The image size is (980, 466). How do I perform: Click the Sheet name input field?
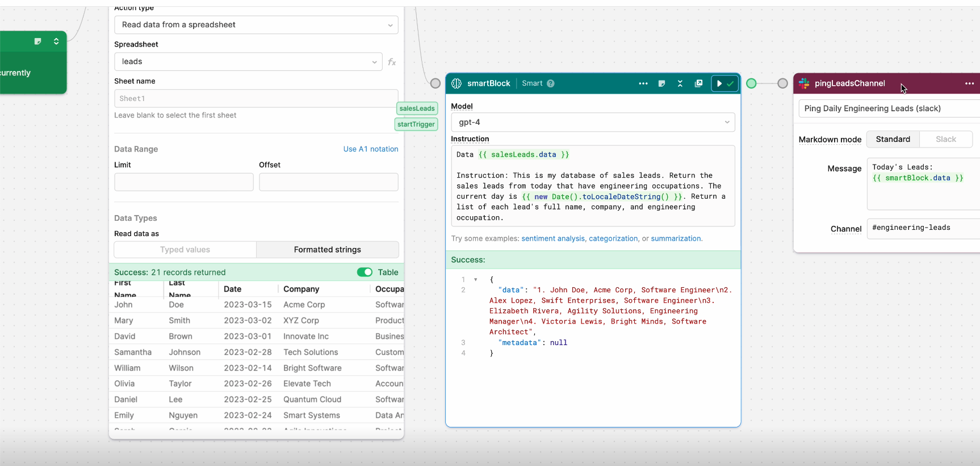pos(256,98)
